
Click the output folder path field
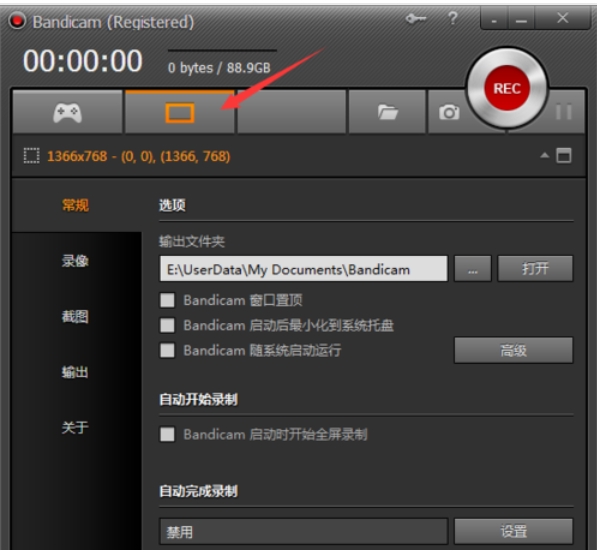tap(303, 269)
